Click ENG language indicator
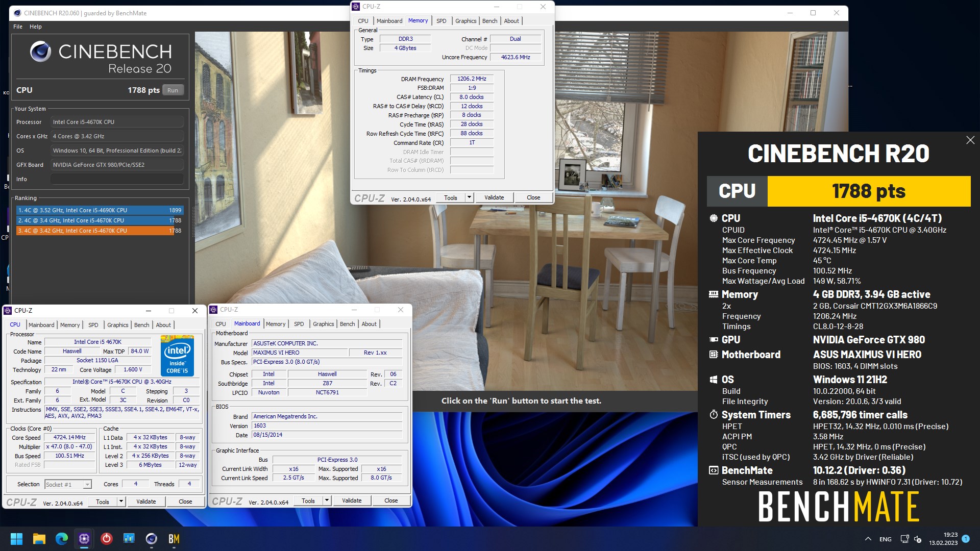The width and height of the screenshot is (980, 551). click(x=886, y=539)
